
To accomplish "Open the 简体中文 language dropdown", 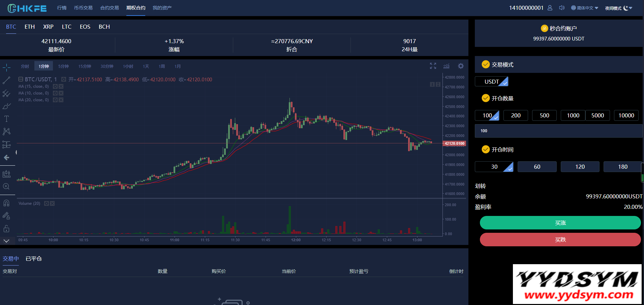I will point(585,8).
